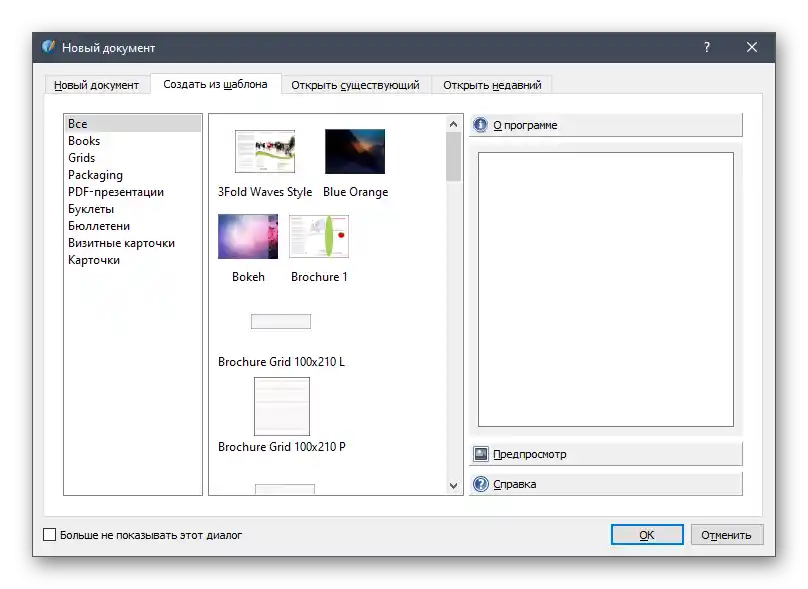Image resolution: width=808 pixels, height=589 pixels.
Task: Click the Blue Orange label
Action: [x=356, y=192]
